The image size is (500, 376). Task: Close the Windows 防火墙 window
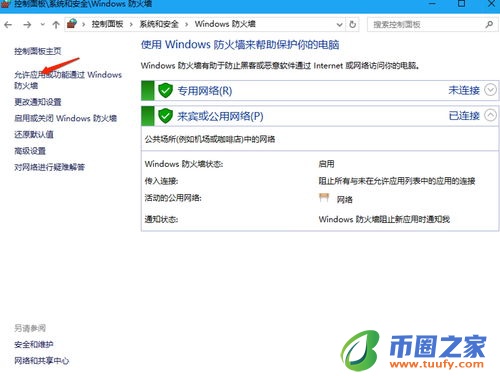click(491, 4)
